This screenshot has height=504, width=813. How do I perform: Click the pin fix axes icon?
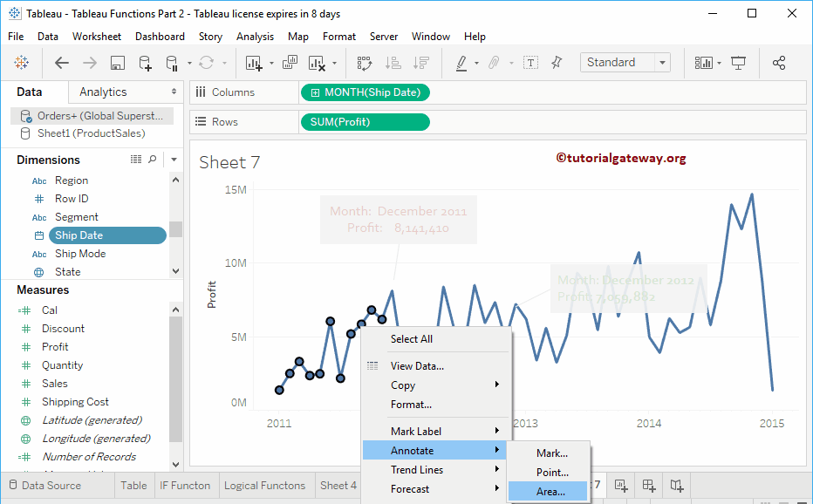coord(557,63)
